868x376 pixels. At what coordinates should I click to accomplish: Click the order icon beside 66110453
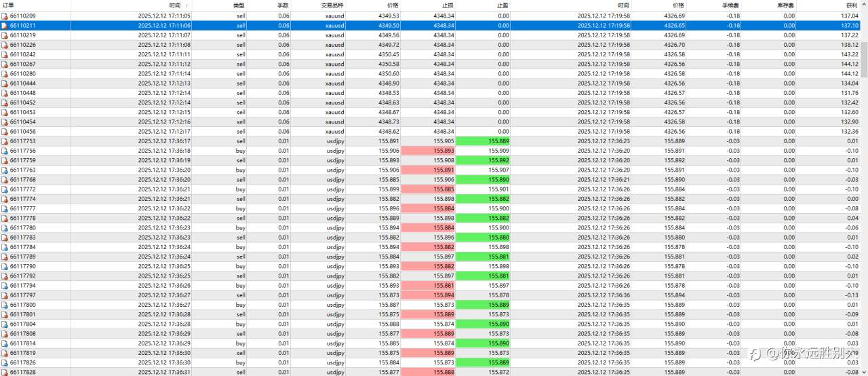5,112
